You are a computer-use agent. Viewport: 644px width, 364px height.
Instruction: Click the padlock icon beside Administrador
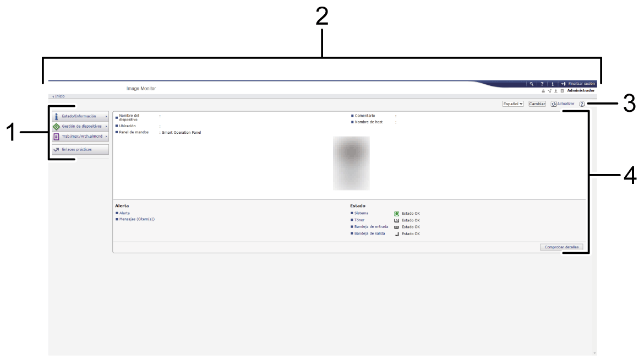pos(543,90)
